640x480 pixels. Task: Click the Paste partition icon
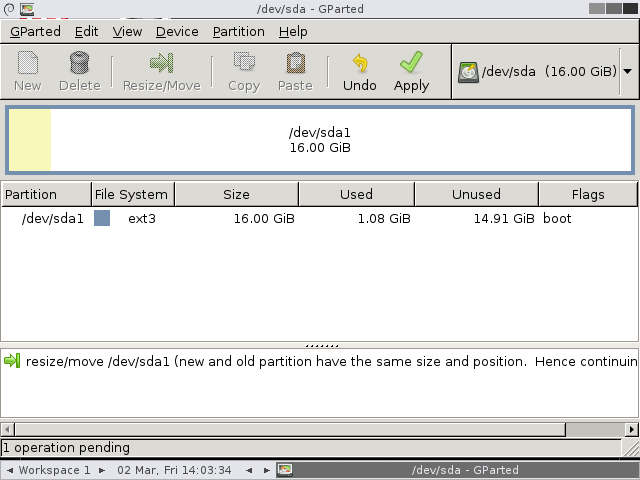tap(296, 62)
